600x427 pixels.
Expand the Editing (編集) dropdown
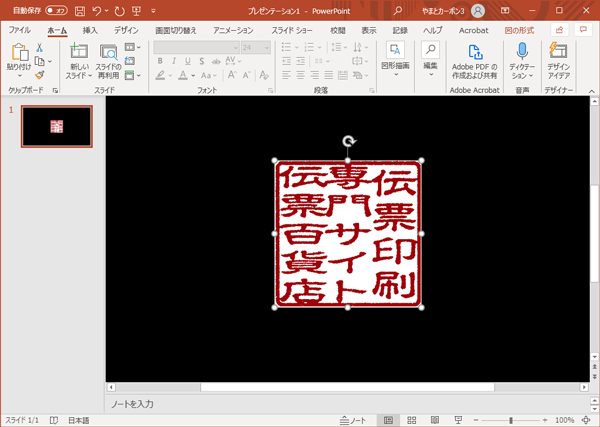click(430, 55)
